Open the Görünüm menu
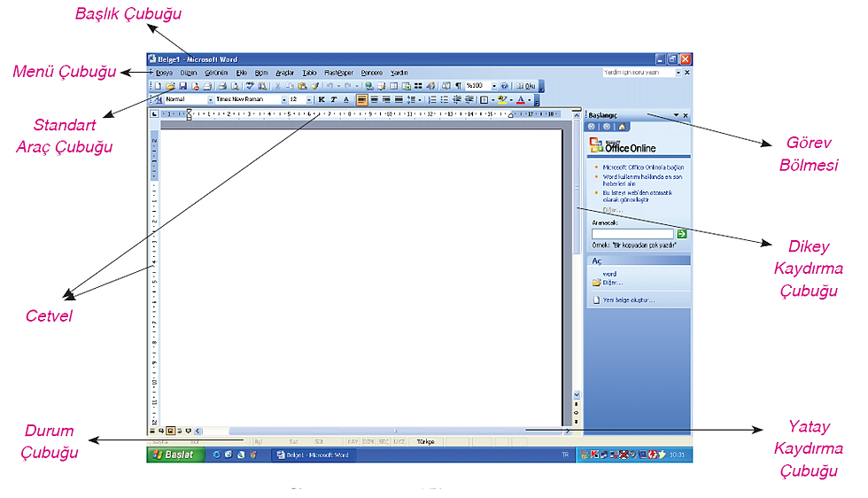 click(x=216, y=73)
